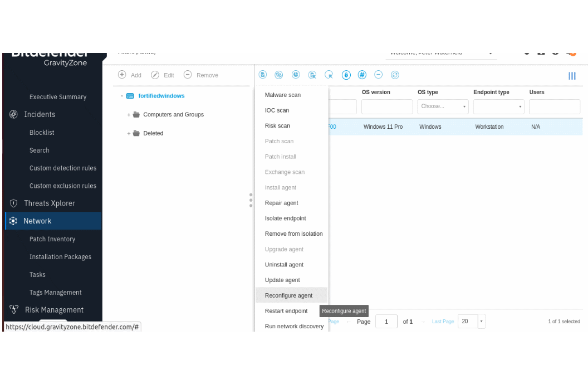This screenshot has height=379, width=588.
Task: Click the Deleted folder icon
Action: pyautogui.click(x=136, y=133)
